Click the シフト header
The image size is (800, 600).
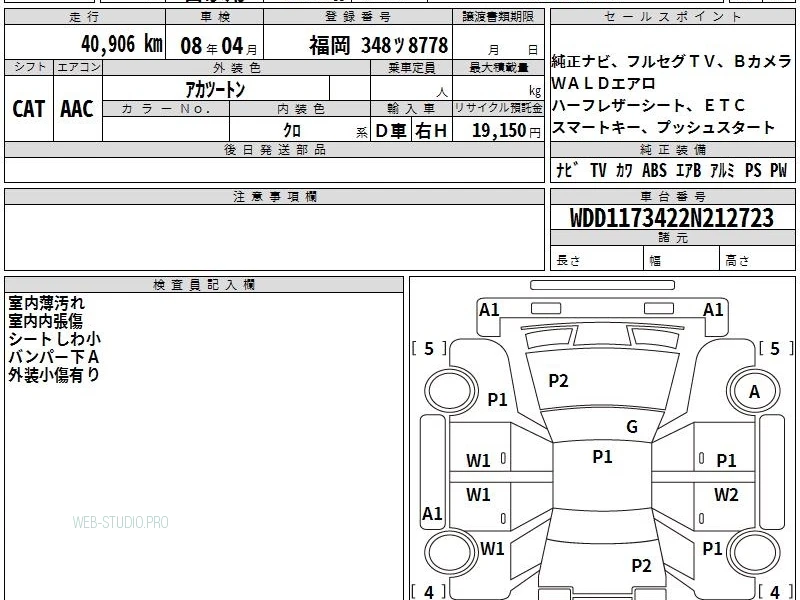click(x=29, y=67)
